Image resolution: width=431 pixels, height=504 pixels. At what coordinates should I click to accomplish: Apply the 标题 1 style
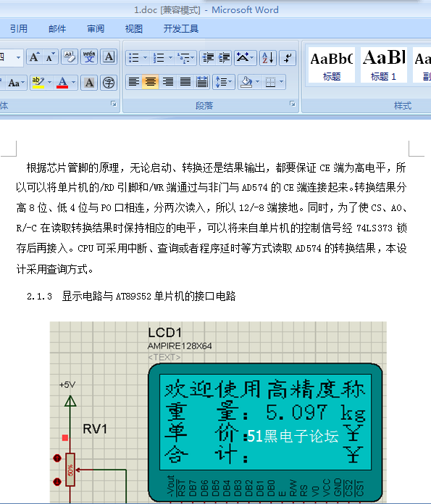point(384,65)
